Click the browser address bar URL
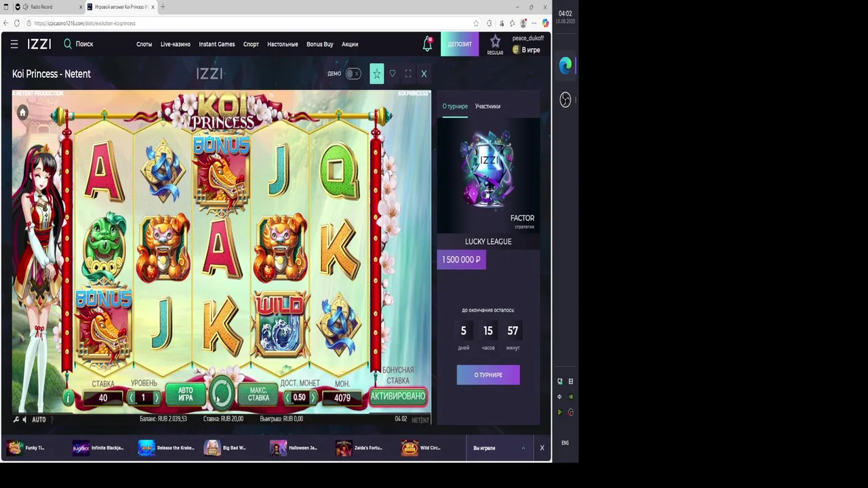This screenshot has width=868, height=488. point(85,23)
